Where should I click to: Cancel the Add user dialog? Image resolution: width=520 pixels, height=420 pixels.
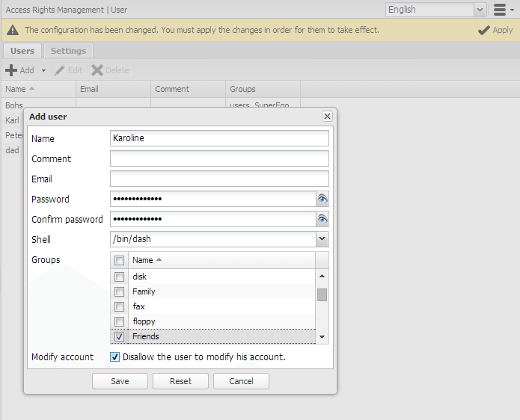241,381
